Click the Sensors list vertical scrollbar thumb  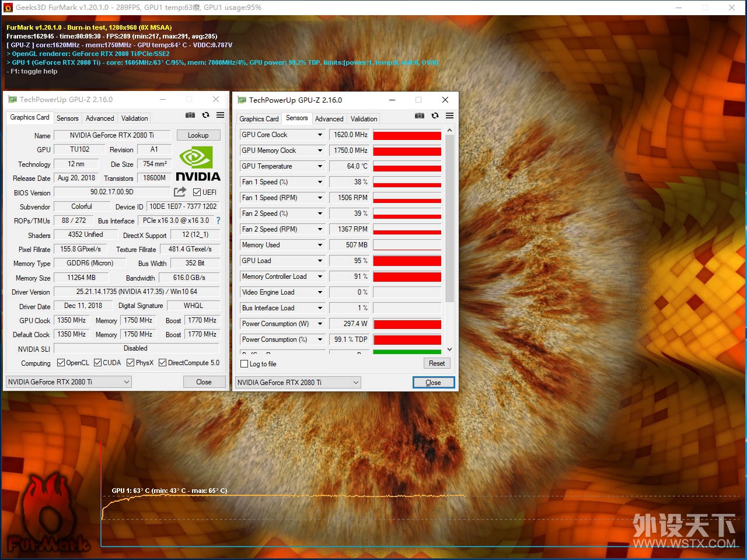[449, 219]
